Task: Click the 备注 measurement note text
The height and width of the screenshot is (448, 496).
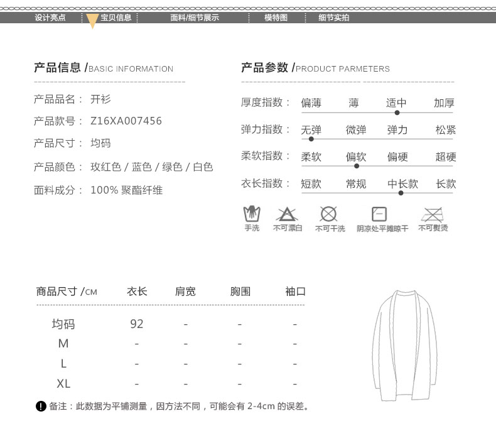Action: point(179,406)
